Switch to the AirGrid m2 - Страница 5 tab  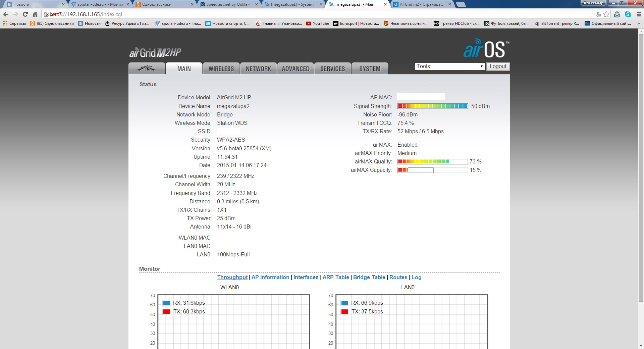(x=422, y=4)
